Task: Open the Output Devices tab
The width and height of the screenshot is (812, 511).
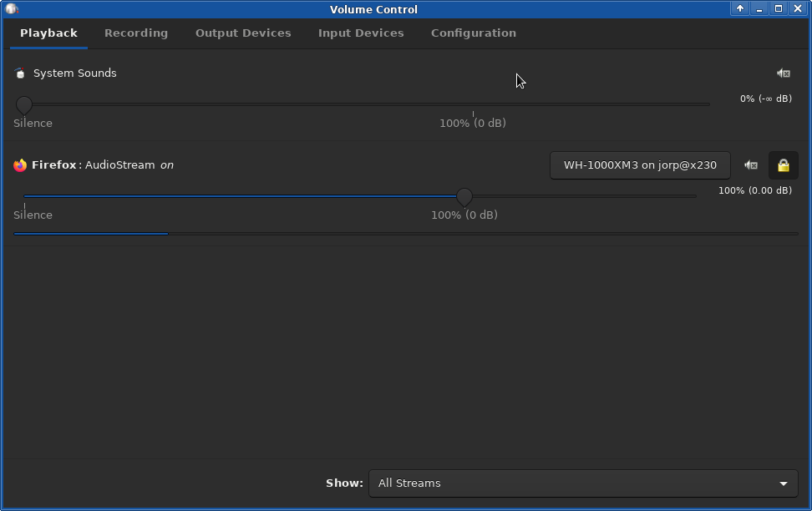Action: click(x=243, y=33)
